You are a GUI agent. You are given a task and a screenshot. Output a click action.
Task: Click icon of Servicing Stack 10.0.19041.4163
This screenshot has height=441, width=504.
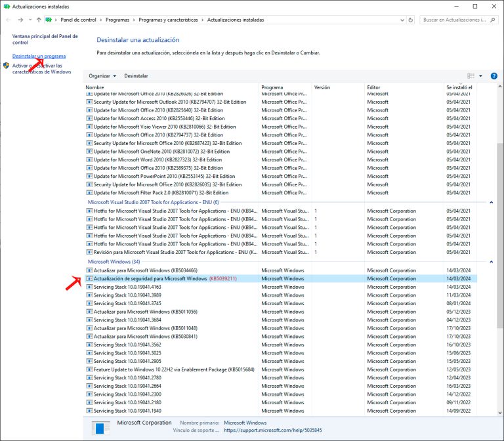pos(89,287)
